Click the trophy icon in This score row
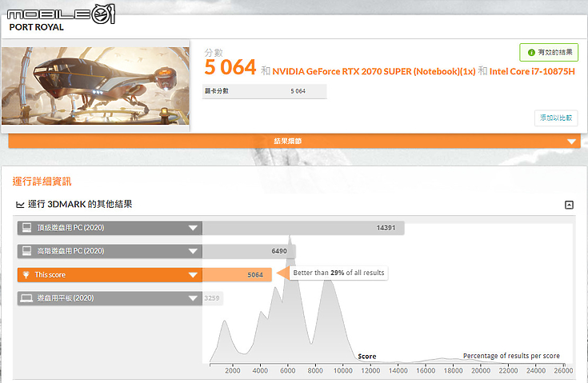The width and height of the screenshot is (588, 383). 26,275
